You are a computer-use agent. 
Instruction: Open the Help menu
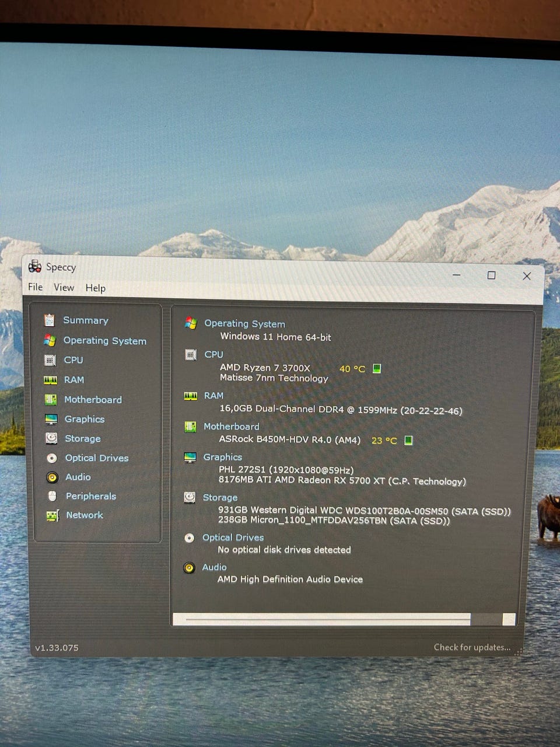(96, 288)
